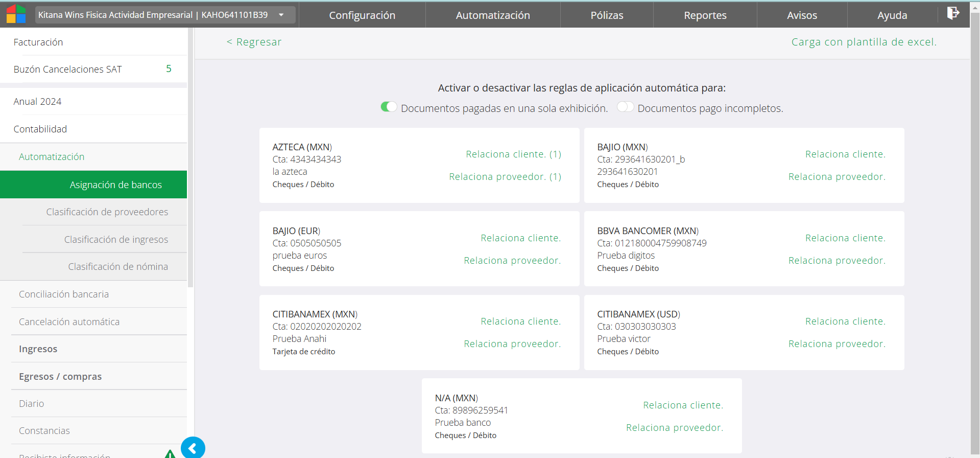Click Relaciona cliente for AZTECA account

tap(513, 154)
